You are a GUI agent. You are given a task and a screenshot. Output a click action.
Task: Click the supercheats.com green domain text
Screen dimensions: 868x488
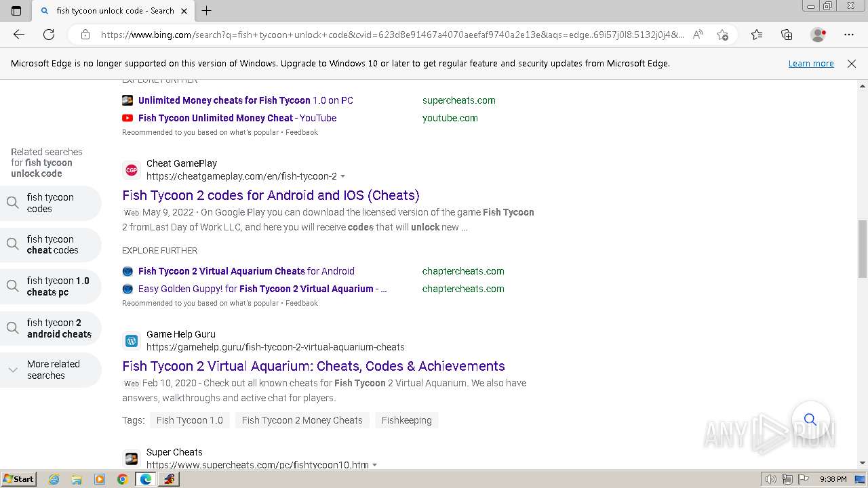tap(459, 100)
